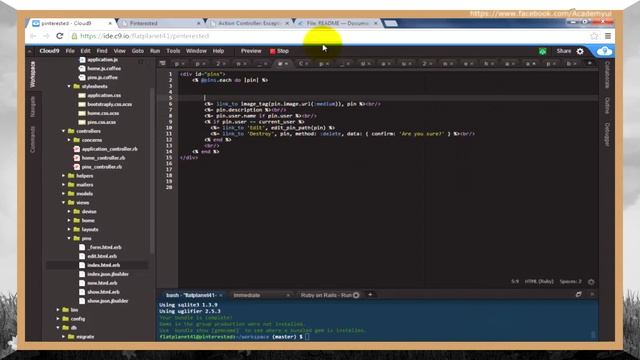Open pins.js.coffee file
The image size is (640, 360).
click(x=102, y=78)
